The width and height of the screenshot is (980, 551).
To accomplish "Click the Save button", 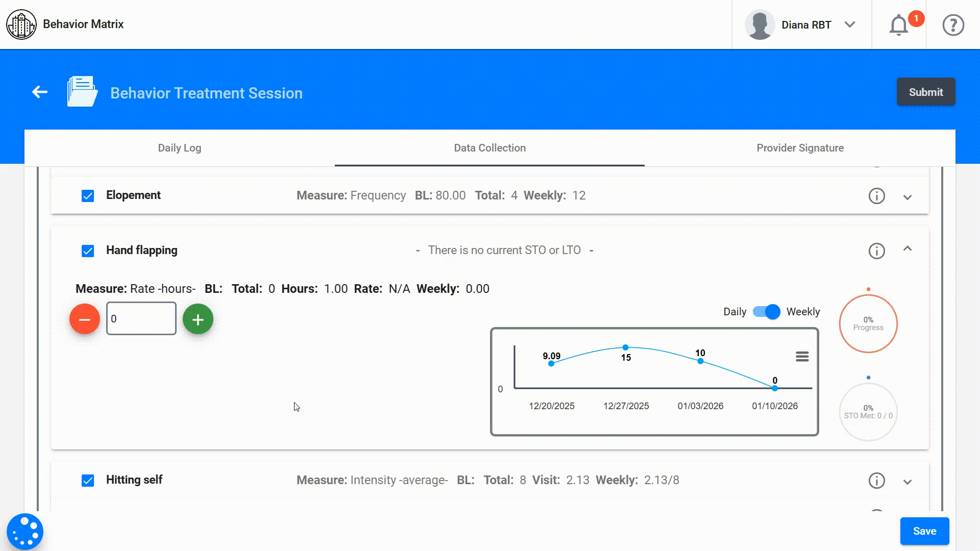I will [x=924, y=531].
